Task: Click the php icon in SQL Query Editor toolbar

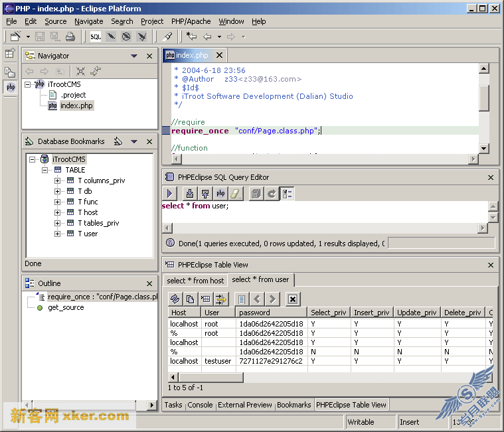Action: tap(220, 194)
